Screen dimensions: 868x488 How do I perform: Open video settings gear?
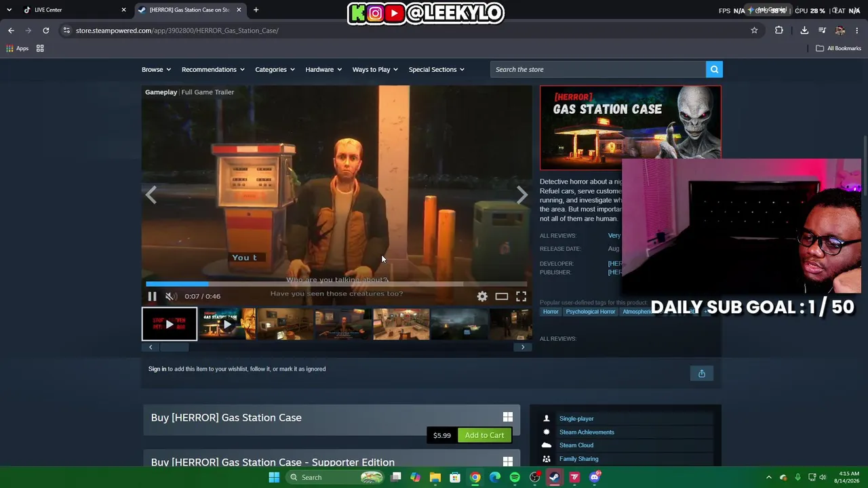(482, 296)
